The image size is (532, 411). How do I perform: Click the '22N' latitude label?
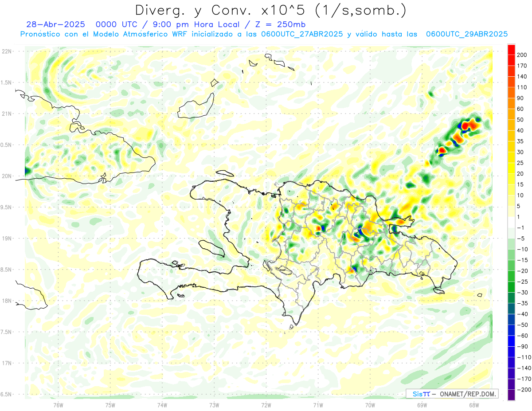pos(6,51)
